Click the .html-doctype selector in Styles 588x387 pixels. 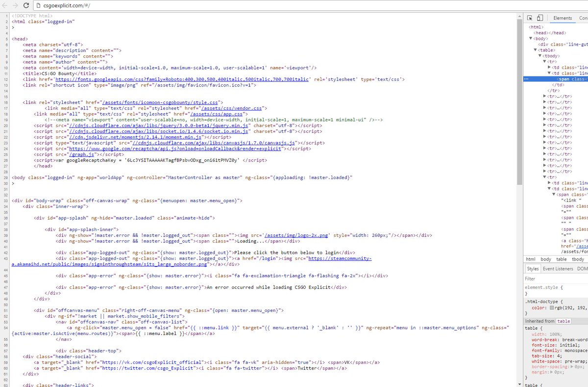541,302
